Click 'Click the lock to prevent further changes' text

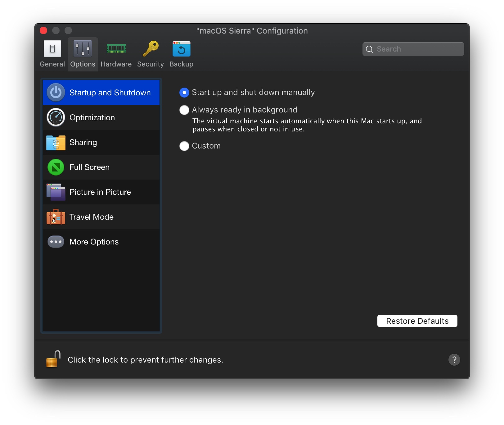coord(146,360)
